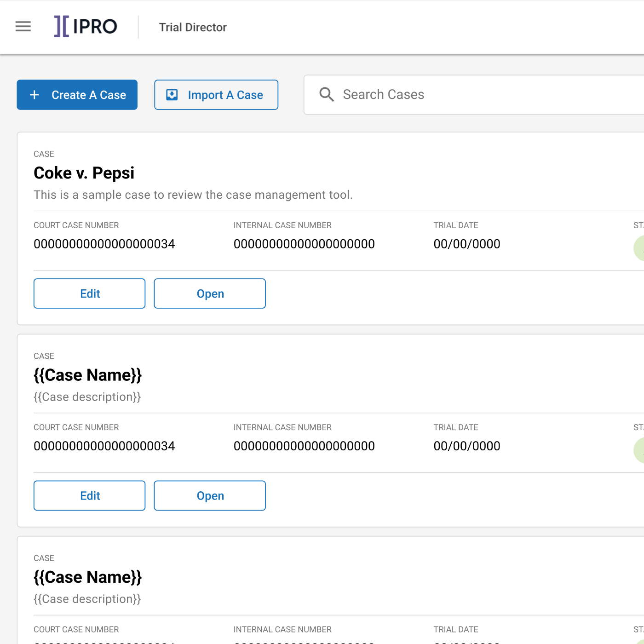The width and height of the screenshot is (644, 644).
Task: Edit the Coke v. Pepsi case
Action: click(x=90, y=293)
